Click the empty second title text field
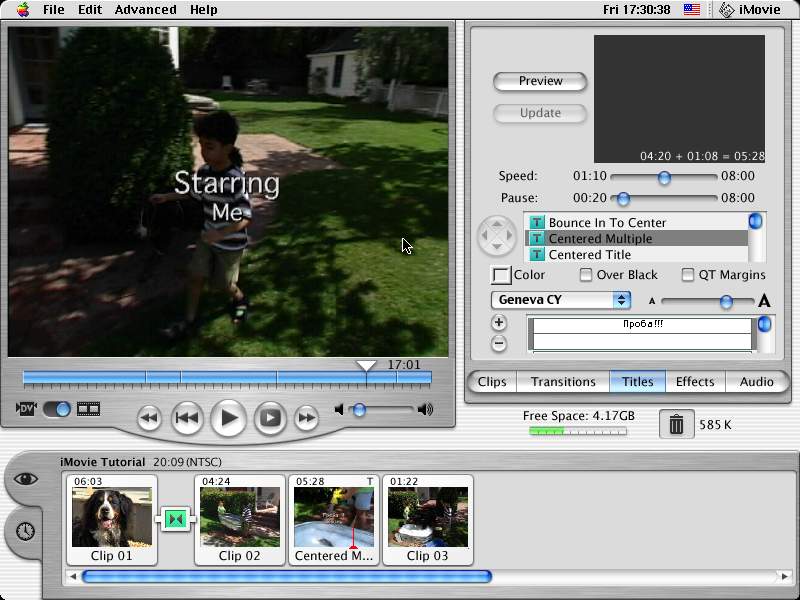Image resolution: width=800 pixels, height=600 pixels. tap(642, 341)
